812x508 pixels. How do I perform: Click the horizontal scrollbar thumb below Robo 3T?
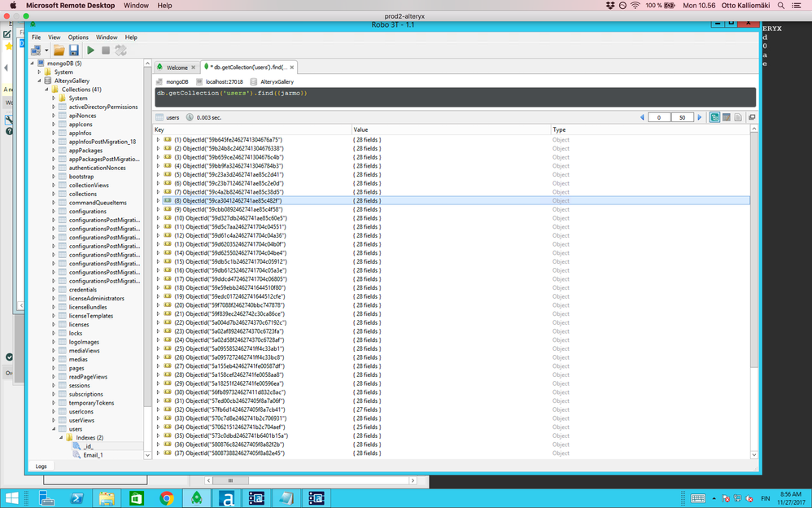click(x=231, y=480)
